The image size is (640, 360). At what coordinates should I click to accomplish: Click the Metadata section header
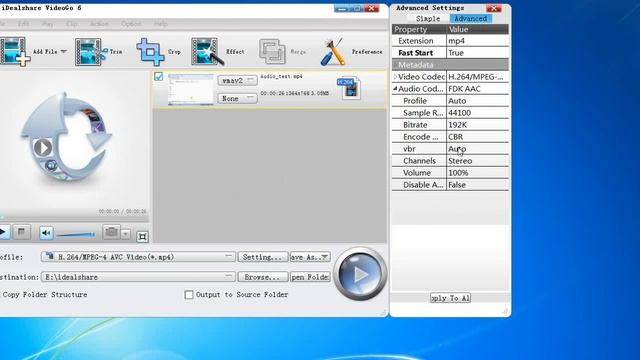coord(450,65)
